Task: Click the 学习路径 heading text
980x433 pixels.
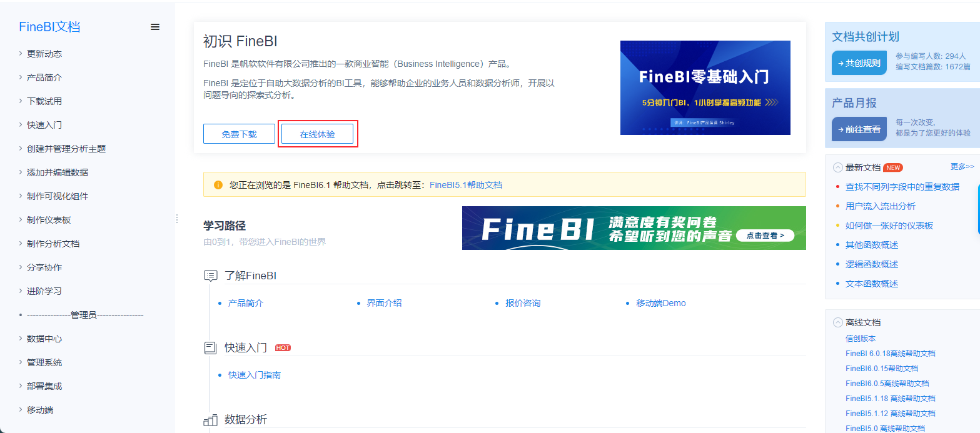Action: click(x=225, y=226)
